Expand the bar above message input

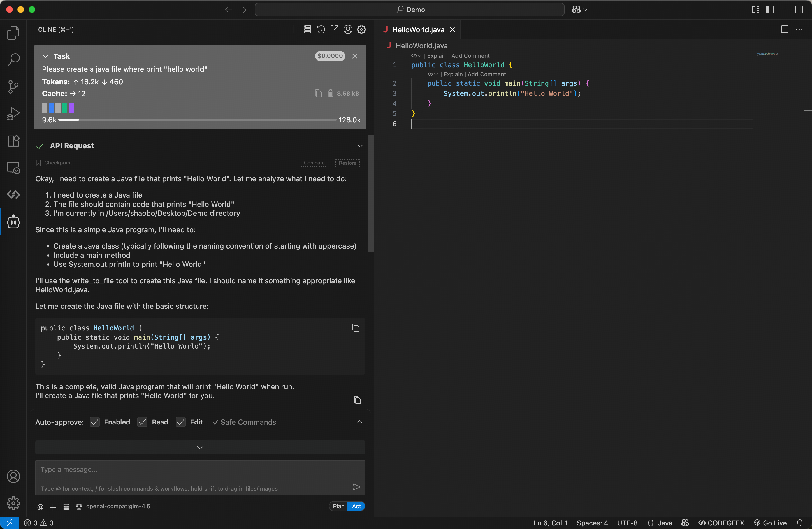200,447
